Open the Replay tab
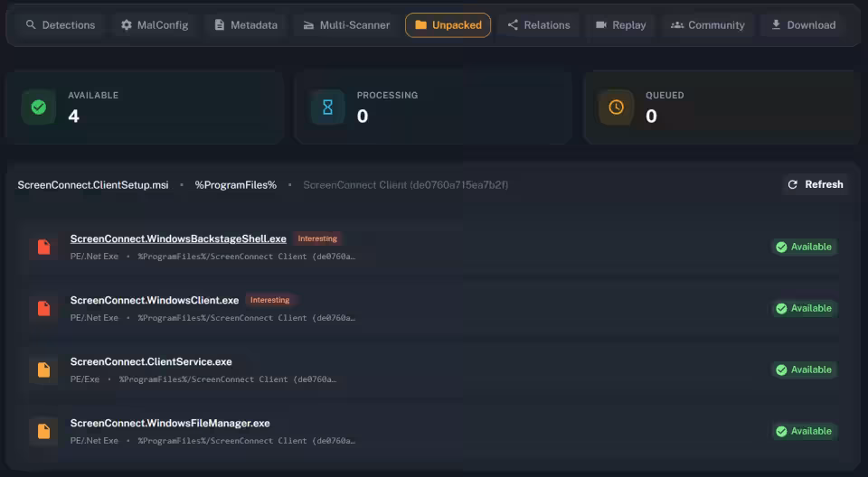This screenshot has width=868, height=477. click(x=620, y=25)
